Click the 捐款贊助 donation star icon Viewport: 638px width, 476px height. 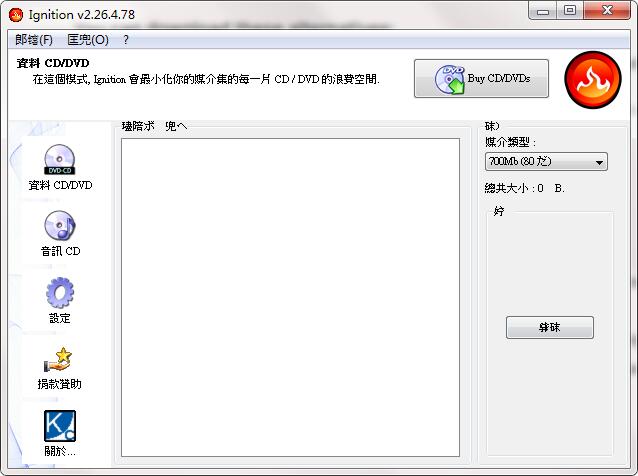[59, 360]
